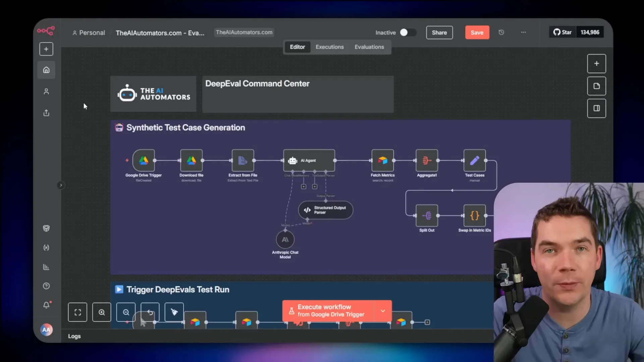Viewport: 644px width, 362px height.
Task: Select the Split Out node
Action: pos(427,216)
